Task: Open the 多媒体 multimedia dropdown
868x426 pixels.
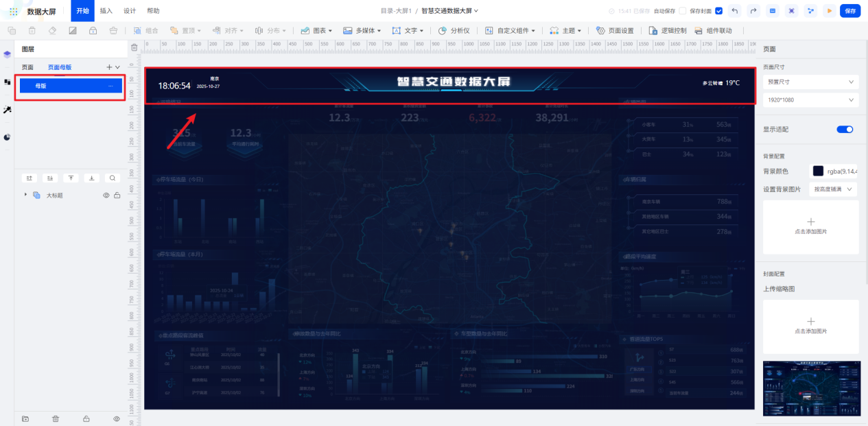Action: (x=362, y=31)
